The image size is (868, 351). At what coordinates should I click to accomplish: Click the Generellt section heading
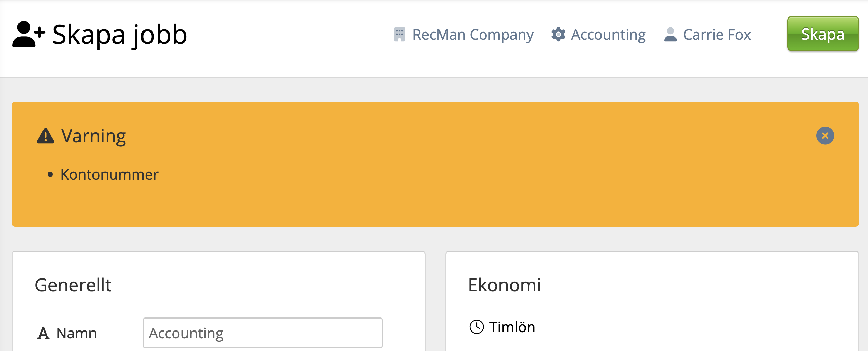coord(73,285)
